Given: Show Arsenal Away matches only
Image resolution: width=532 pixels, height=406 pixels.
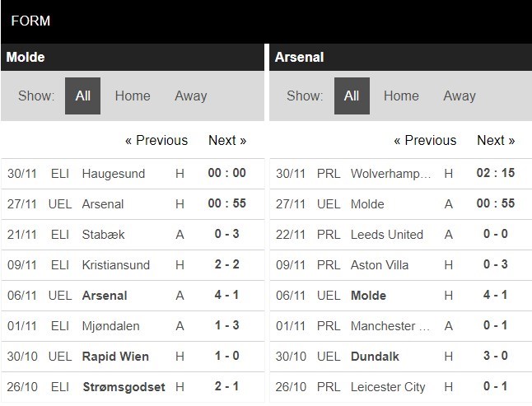Looking at the screenshot, I should [x=460, y=96].
